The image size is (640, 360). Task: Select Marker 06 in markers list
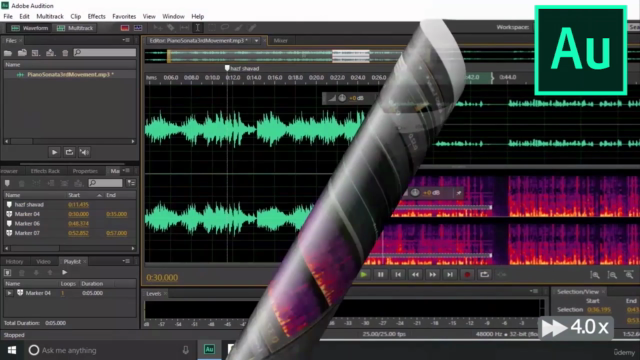coord(70,224)
